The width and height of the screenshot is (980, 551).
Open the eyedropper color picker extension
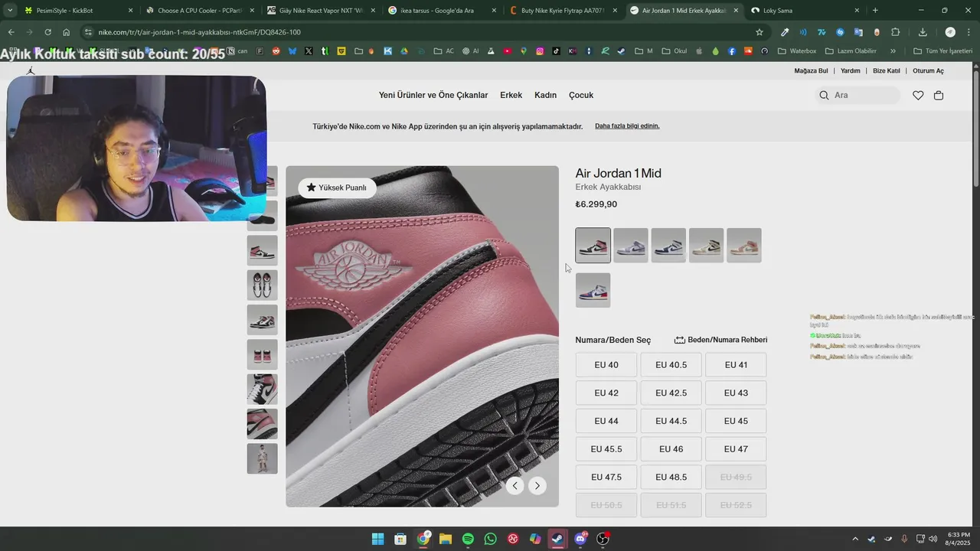(x=785, y=32)
